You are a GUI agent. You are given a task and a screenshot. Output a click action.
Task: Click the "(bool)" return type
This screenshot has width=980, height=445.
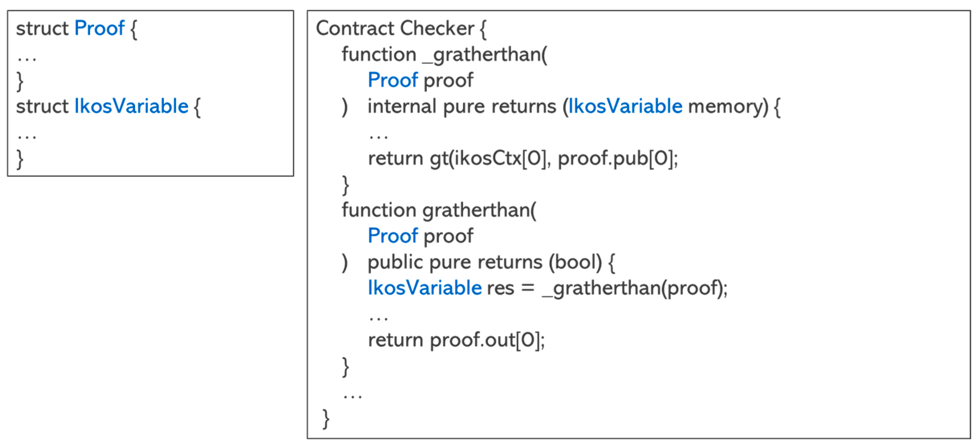point(575,262)
